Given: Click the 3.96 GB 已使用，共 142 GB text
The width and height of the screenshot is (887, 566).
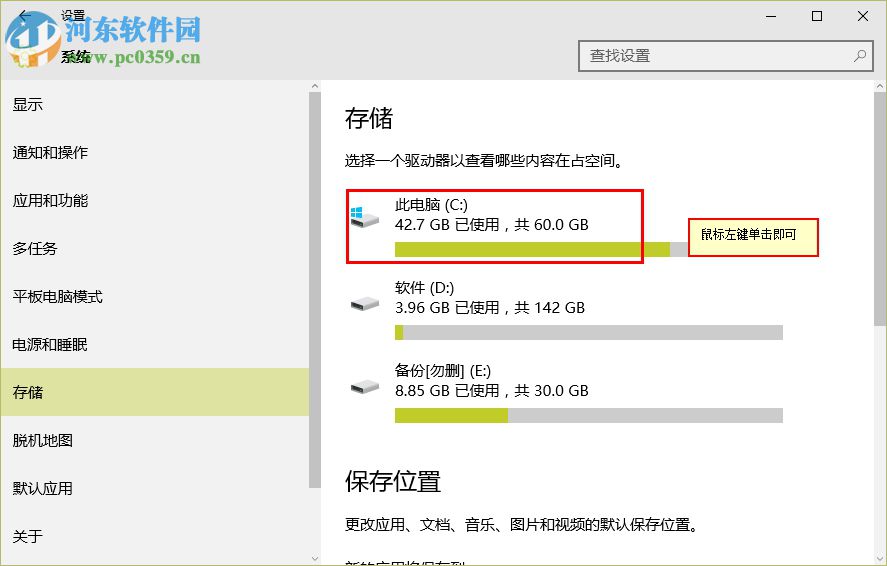Looking at the screenshot, I should point(490,308).
